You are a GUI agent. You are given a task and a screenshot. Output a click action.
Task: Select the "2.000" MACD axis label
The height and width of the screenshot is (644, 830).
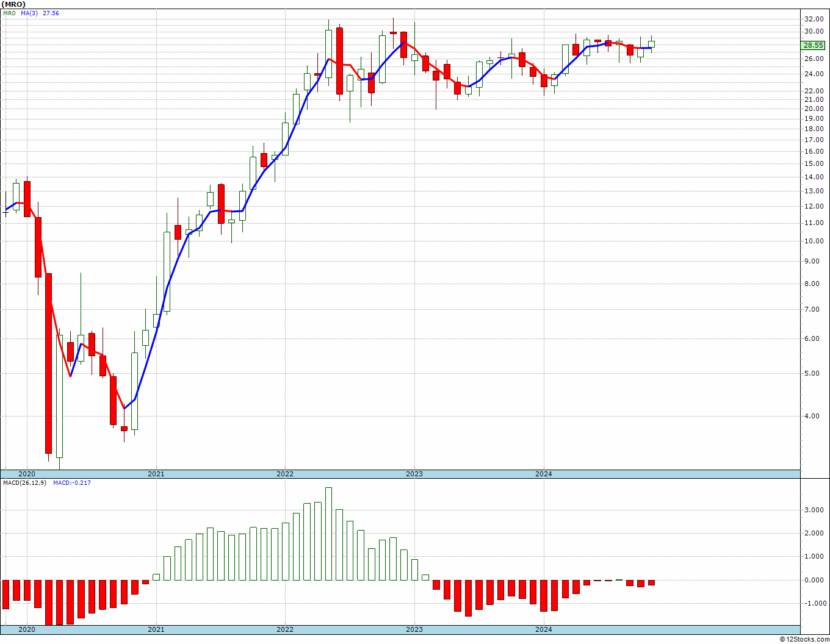815,534
